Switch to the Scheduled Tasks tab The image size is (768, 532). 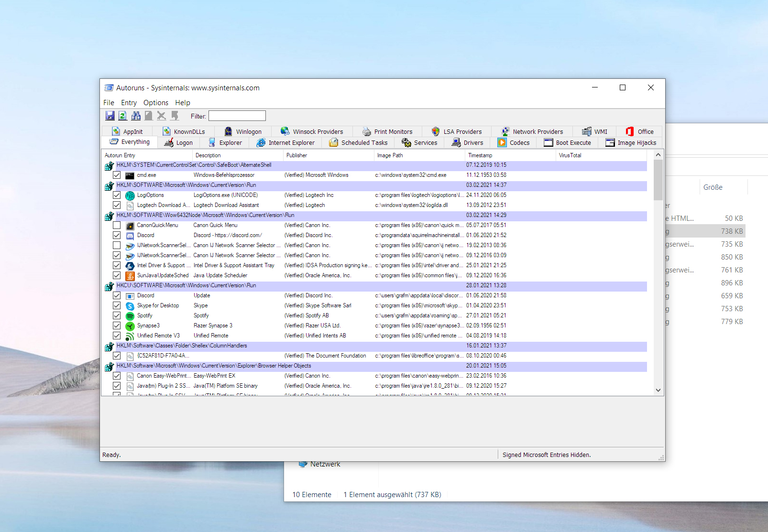point(358,143)
